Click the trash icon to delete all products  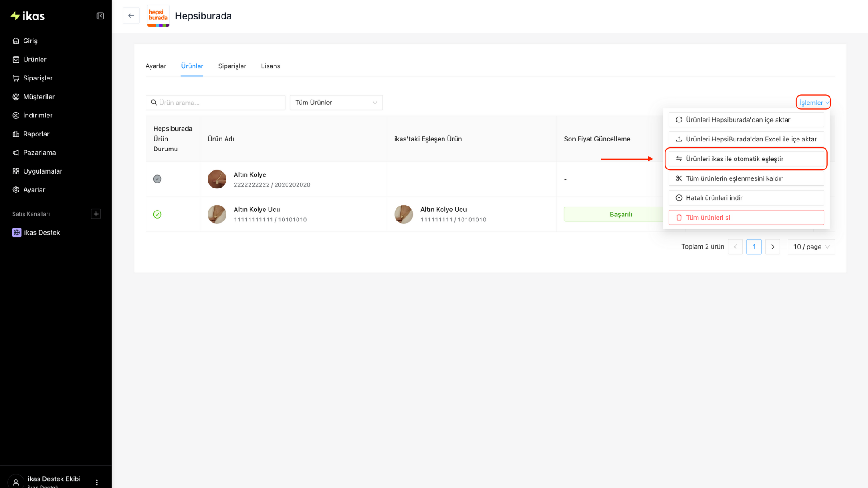[679, 217]
